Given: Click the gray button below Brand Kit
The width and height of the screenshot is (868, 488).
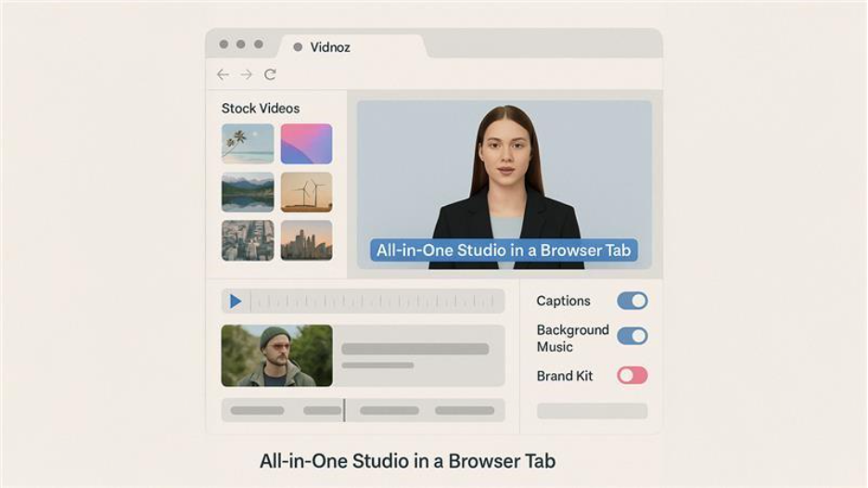Looking at the screenshot, I should pyautogui.click(x=592, y=410).
